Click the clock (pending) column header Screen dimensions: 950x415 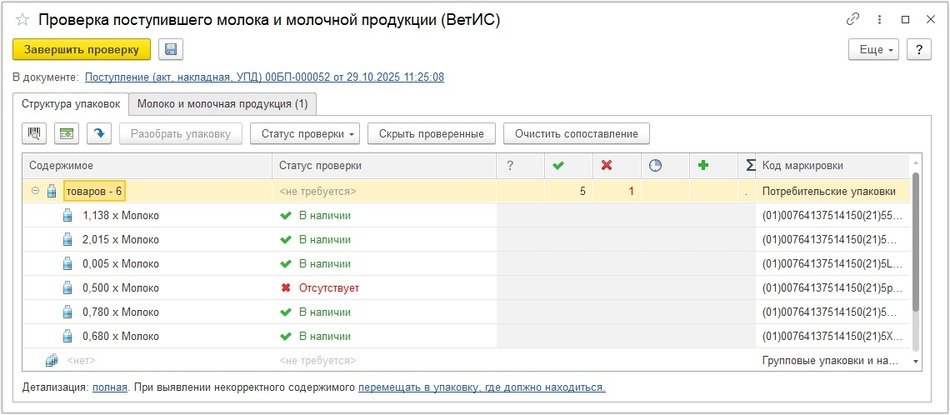655,165
